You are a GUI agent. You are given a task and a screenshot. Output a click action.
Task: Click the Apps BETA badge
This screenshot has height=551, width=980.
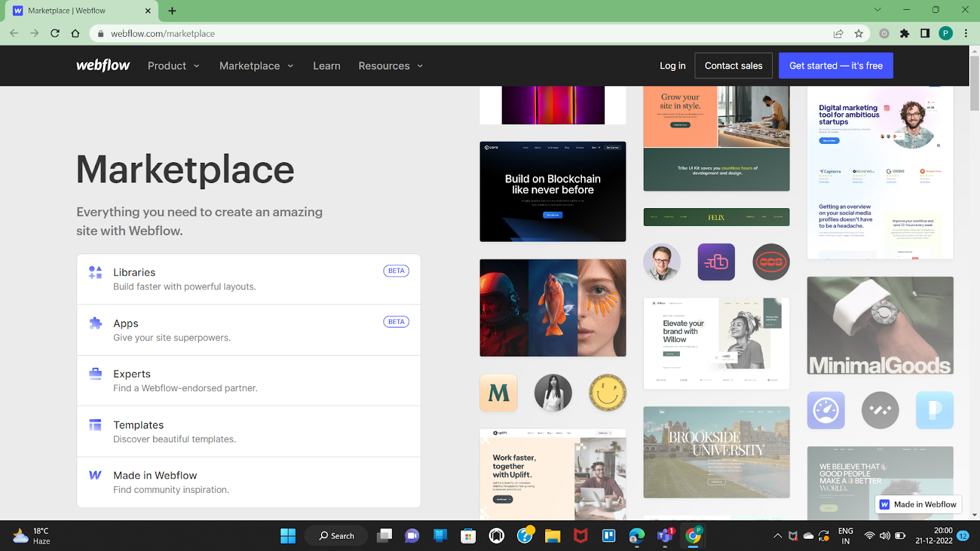[396, 321]
